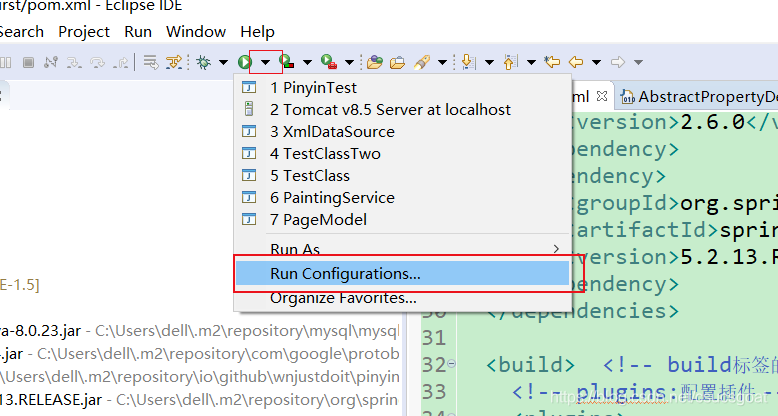This screenshot has width=778, height=416.
Task: Click the Forward navigation arrow icon
Action: pos(618,62)
